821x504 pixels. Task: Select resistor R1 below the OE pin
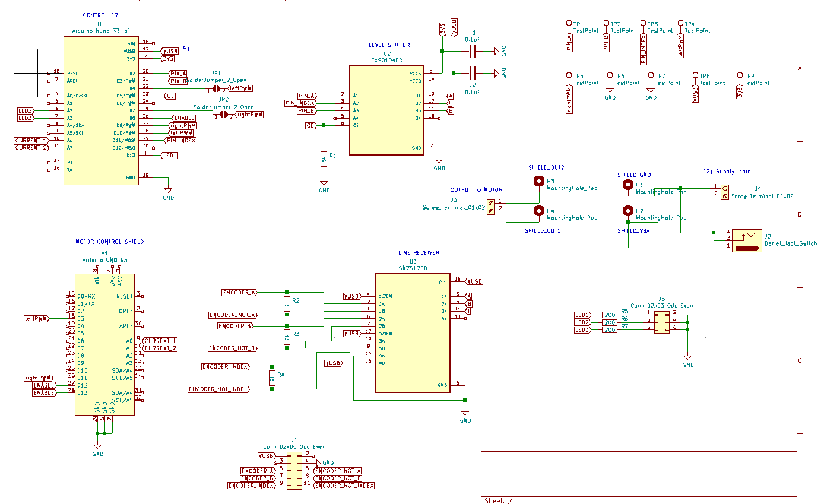(x=324, y=158)
